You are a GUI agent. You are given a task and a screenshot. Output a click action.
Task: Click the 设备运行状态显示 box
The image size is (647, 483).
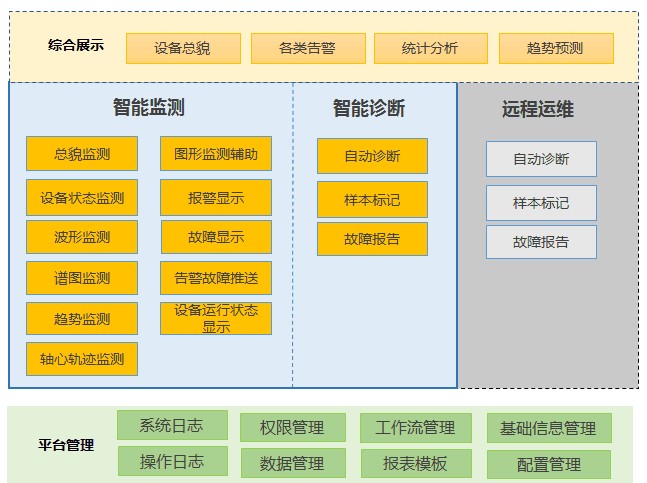[216, 319]
